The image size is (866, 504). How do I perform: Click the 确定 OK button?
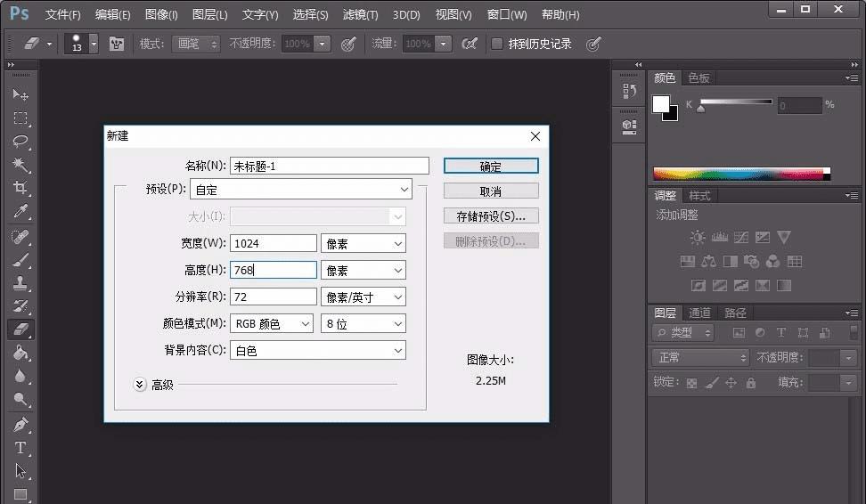491,167
